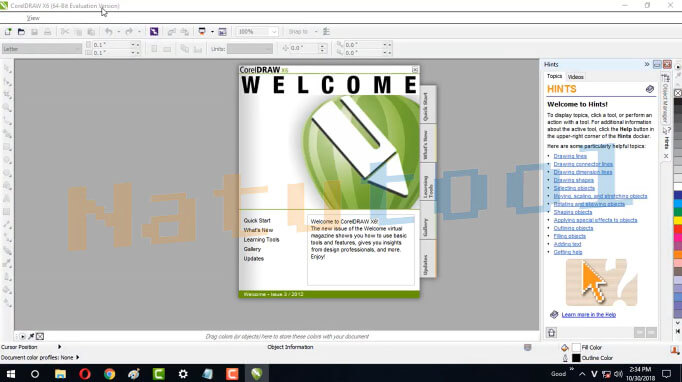
Task: Open the Getting help hint link
Action: pos(568,252)
